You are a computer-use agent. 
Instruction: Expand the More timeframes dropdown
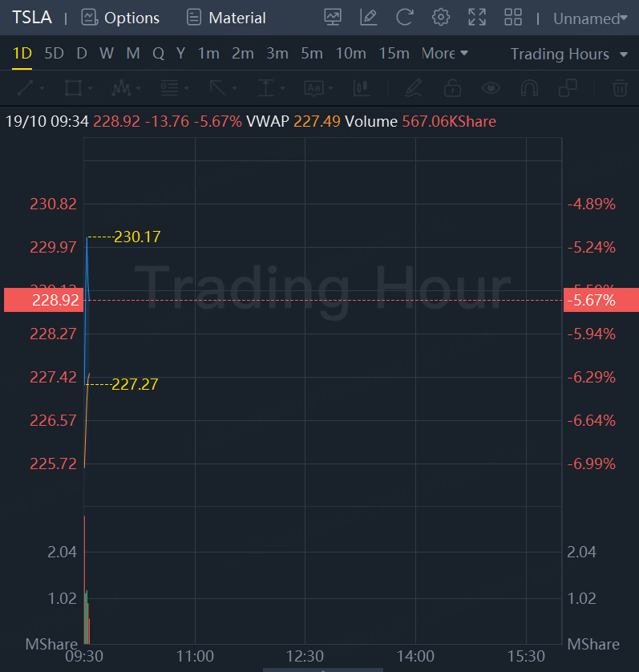(x=444, y=54)
